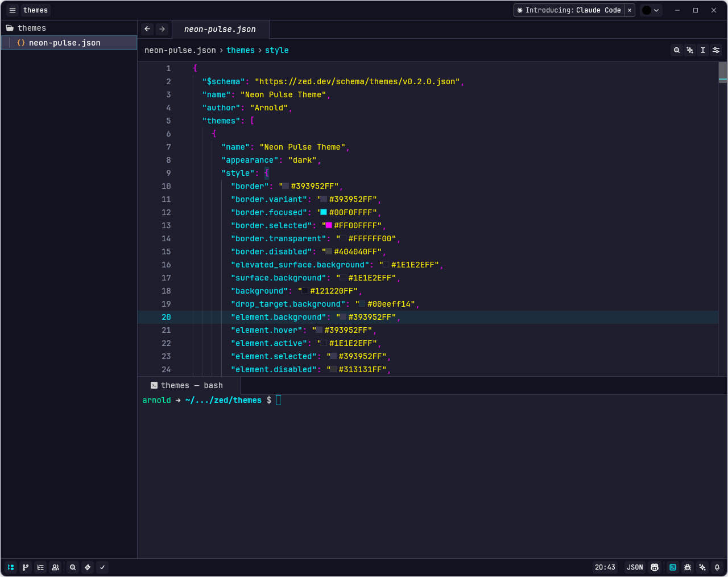Click the "$schema" key on line 2
Image resolution: width=728 pixels, height=577 pixels.
pyautogui.click(x=224, y=81)
